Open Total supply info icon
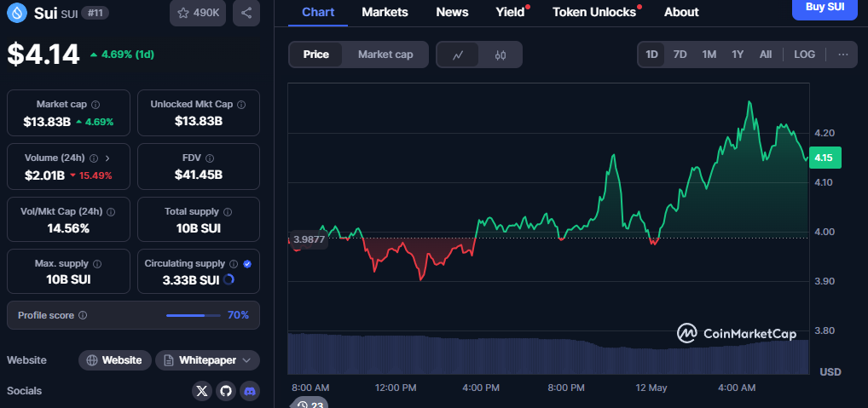The height and width of the screenshot is (408, 868). pyautogui.click(x=228, y=212)
